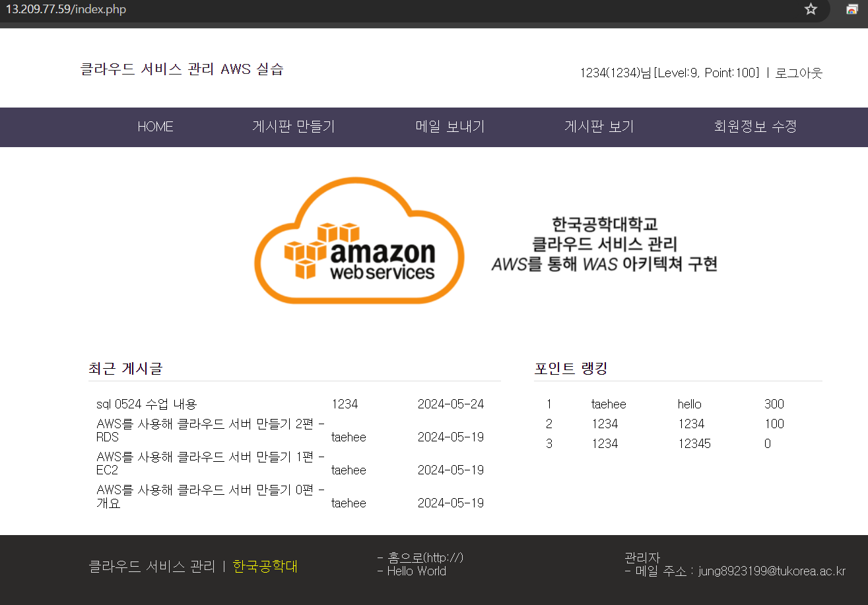Click the yellow 한국공학대 footer link
This screenshot has width=868, height=605.
tap(265, 566)
